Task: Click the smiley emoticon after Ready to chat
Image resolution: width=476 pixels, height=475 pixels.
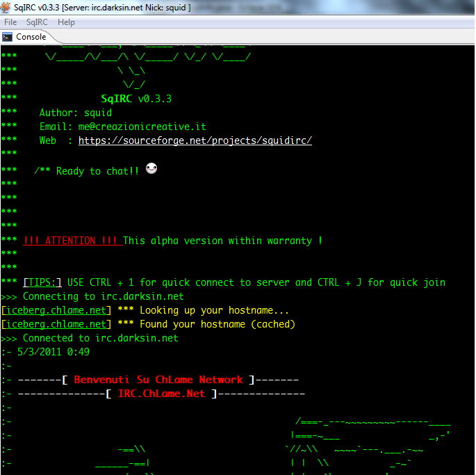Action: [151, 168]
